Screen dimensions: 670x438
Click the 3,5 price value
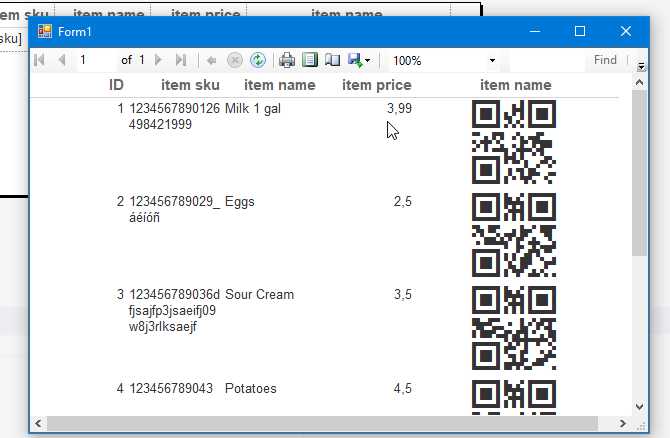403,294
